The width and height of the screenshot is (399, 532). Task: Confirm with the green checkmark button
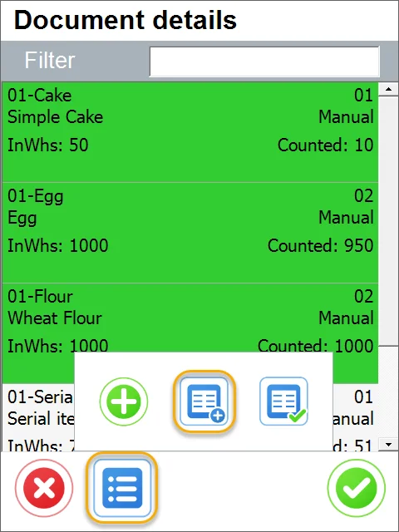click(x=357, y=488)
